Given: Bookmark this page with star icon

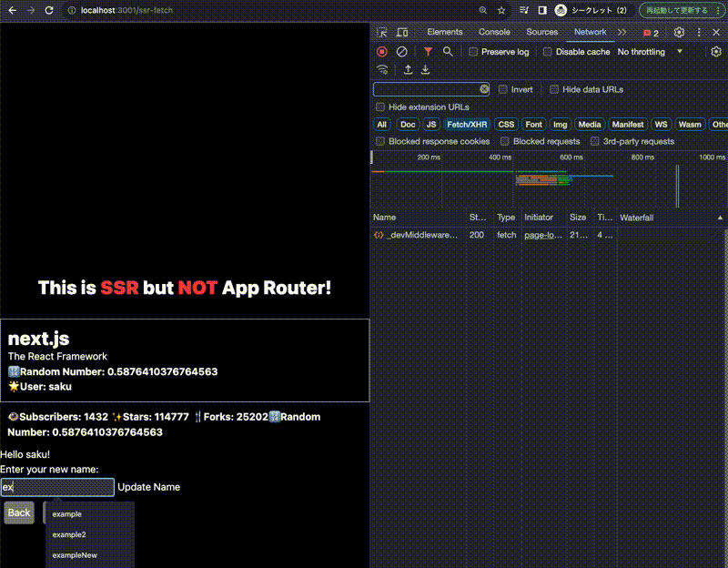Looking at the screenshot, I should (x=501, y=10).
